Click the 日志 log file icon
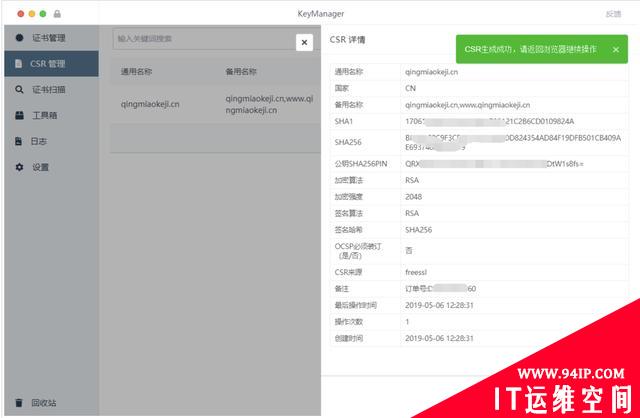Image resolution: width=640 pixels, height=418 pixels. click(x=18, y=141)
